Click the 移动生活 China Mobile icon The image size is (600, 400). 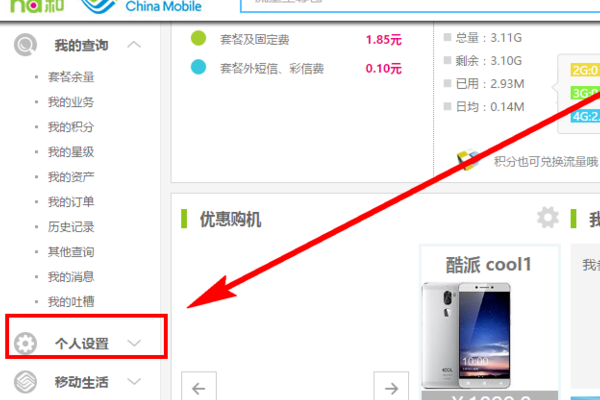coord(25,382)
